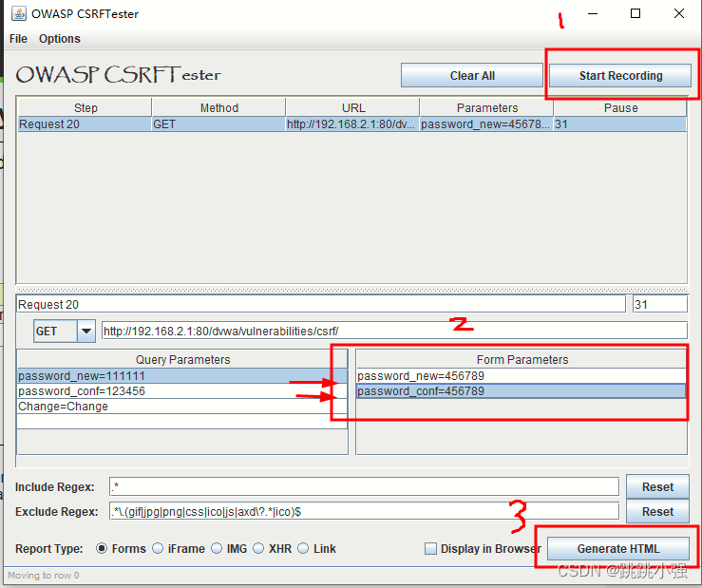702x588 pixels.
Task: Click the Method column header
Action: pos(218,108)
